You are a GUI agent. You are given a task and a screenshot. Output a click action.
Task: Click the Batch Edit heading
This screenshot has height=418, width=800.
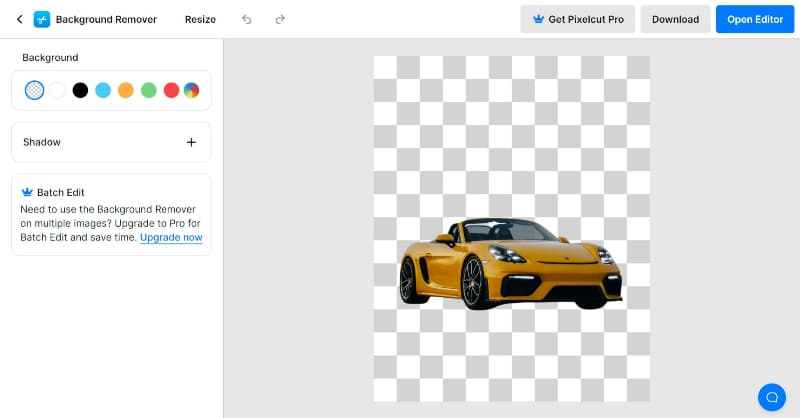point(61,192)
